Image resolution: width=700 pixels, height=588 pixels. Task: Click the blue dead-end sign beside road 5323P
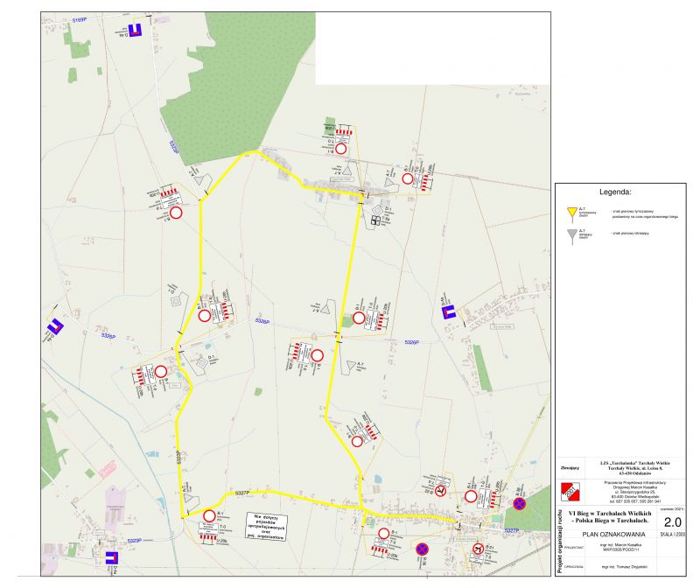111,557
